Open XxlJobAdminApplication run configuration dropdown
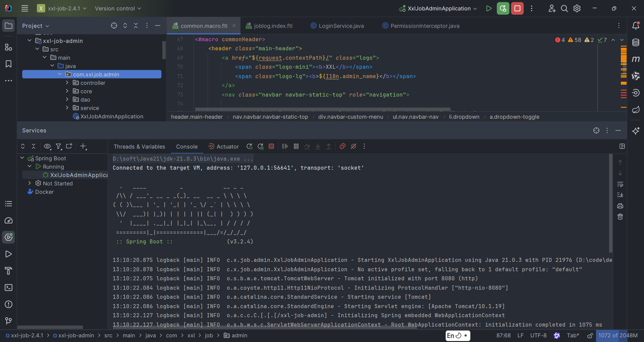Viewport: 644px width, 342px height. point(438,8)
